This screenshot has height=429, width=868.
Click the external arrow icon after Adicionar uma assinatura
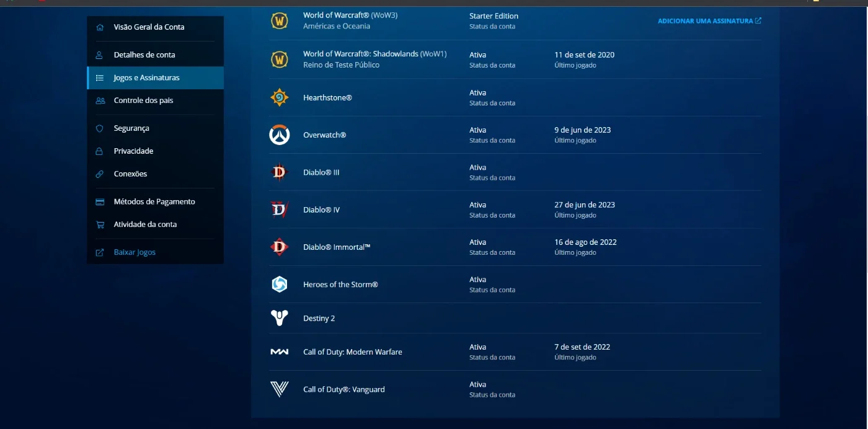758,21
